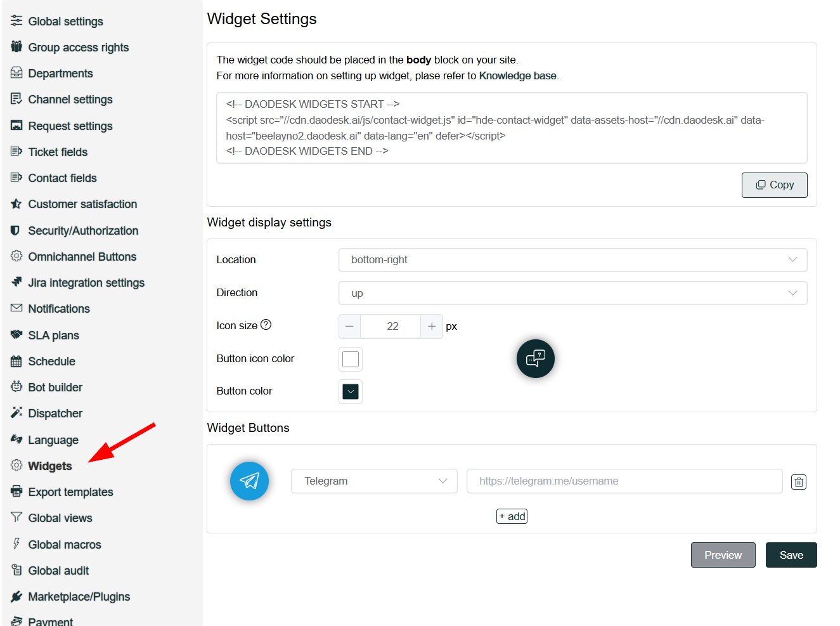The width and height of the screenshot is (840, 626).
Task: Open the Location dropdown
Action: [x=572, y=260]
